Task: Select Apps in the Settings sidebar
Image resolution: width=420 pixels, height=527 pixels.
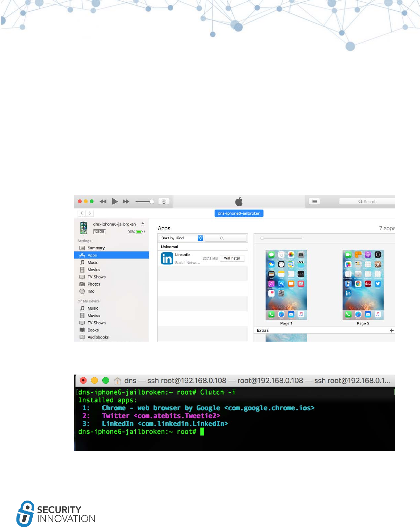Action: point(112,255)
